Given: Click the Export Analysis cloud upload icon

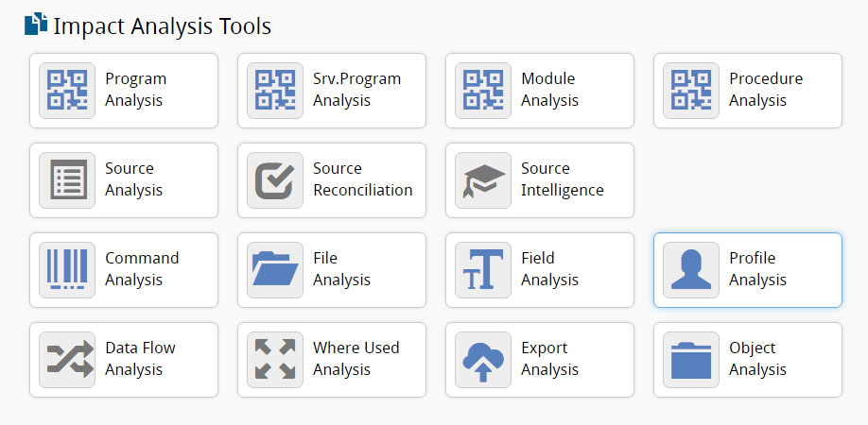Looking at the screenshot, I should pyautogui.click(x=483, y=360).
